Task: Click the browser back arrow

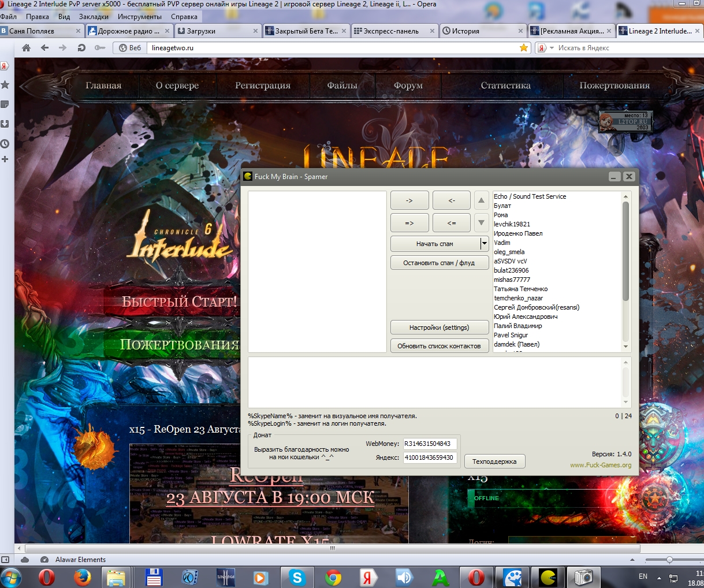Action: [x=44, y=48]
